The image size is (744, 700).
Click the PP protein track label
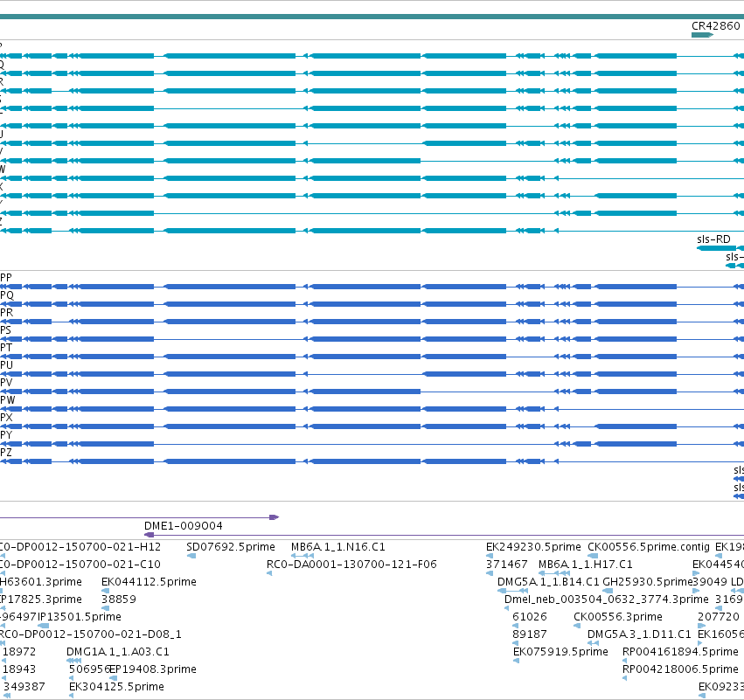point(6,277)
